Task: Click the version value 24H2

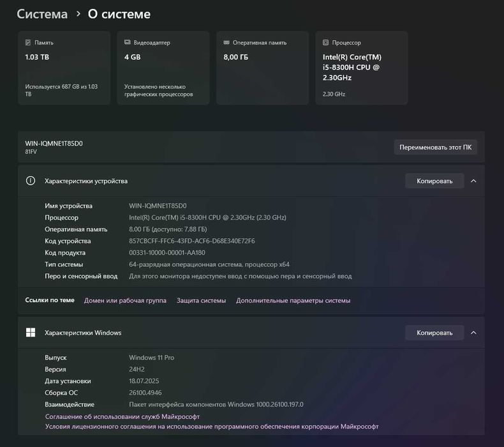Action: 137,369
